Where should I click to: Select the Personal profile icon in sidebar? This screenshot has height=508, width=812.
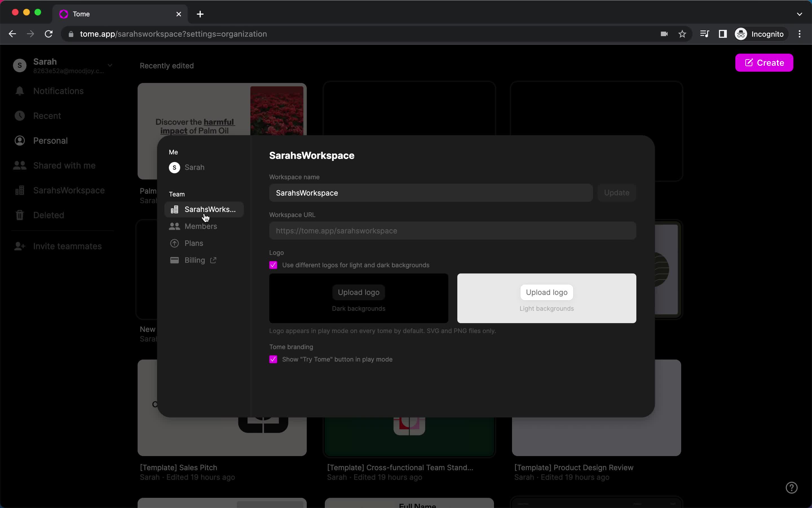coord(19,141)
